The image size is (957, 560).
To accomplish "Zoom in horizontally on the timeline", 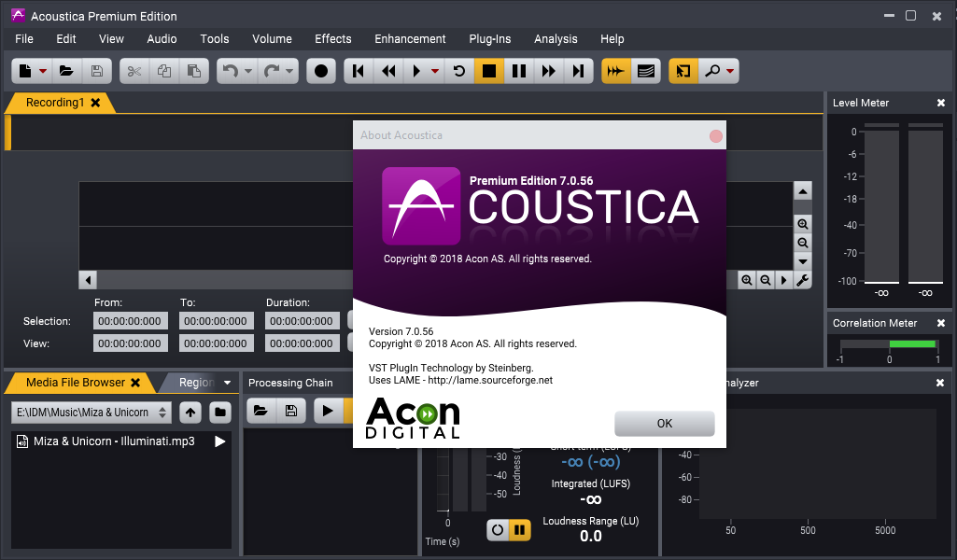I will (746, 280).
